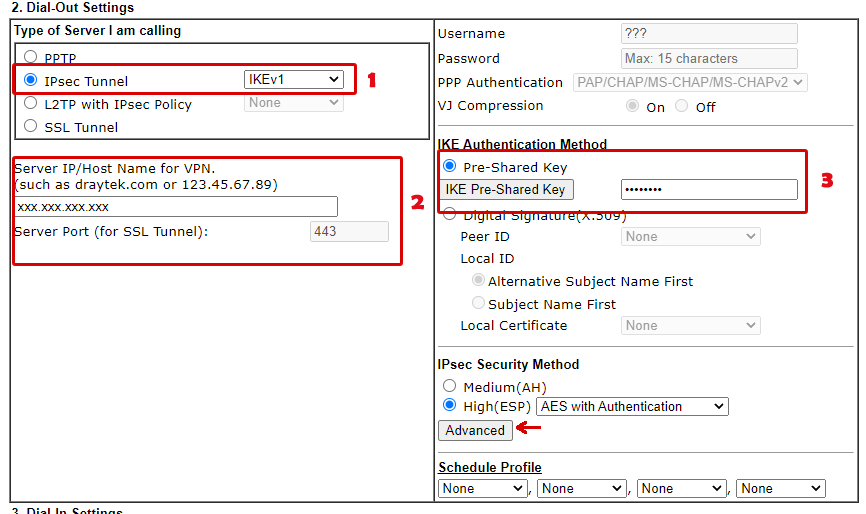Select Pre-Shared Key authentication method
The image size is (866, 514).
449,167
